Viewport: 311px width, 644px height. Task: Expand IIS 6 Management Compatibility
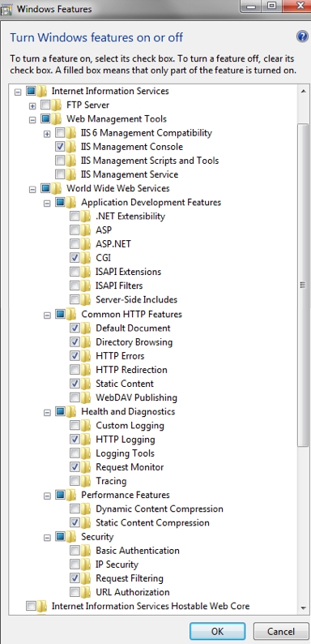click(x=47, y=134)
